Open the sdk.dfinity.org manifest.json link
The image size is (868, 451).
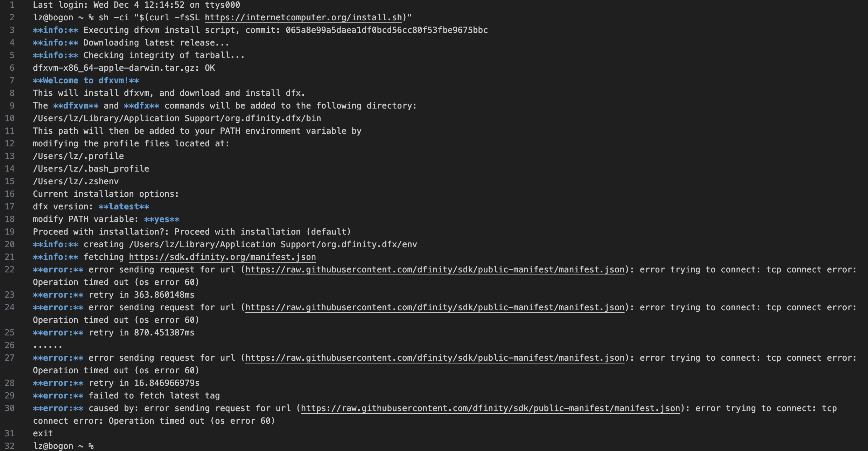(222, 257)
